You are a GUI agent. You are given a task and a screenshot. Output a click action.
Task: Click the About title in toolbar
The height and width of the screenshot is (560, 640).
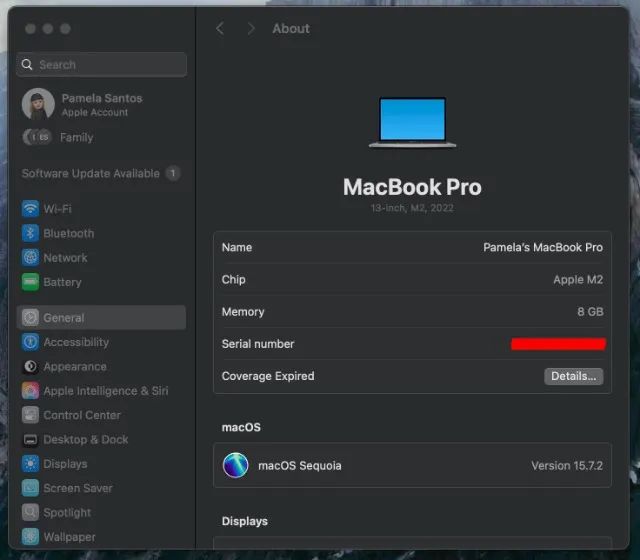291,29
